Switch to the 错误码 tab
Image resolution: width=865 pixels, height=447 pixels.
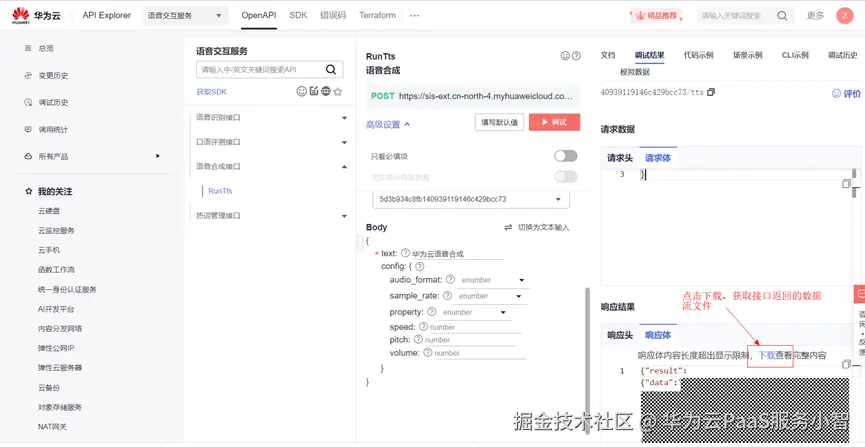[333, 15]
